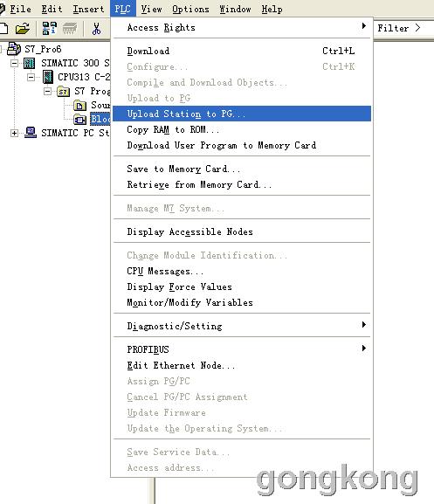Screen dimensions: 434x504
Task: Open the Access Rights submenu
Action: pos(242,28)
